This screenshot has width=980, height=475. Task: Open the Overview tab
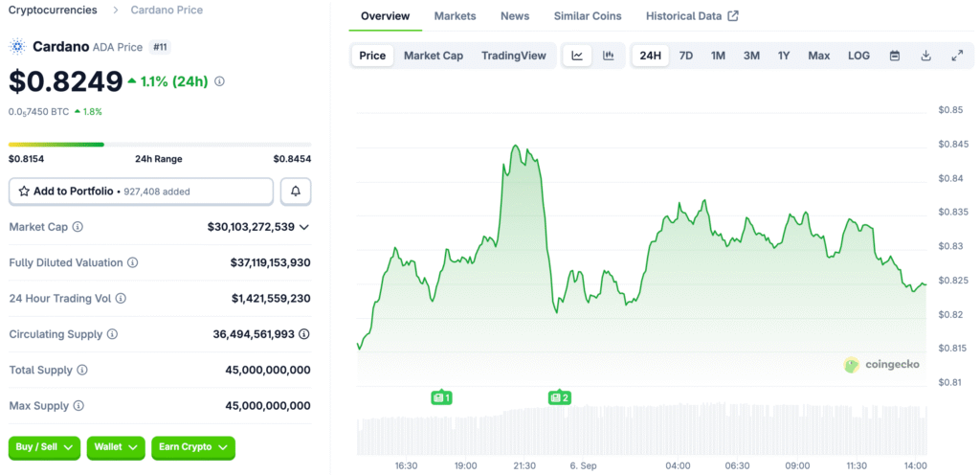pyautogui.click(x=386, y=15)
